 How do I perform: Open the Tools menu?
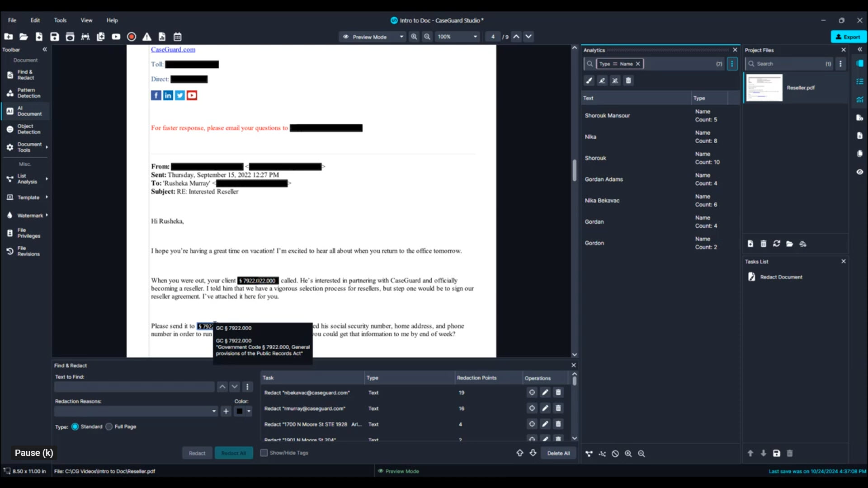click(60, 20)
